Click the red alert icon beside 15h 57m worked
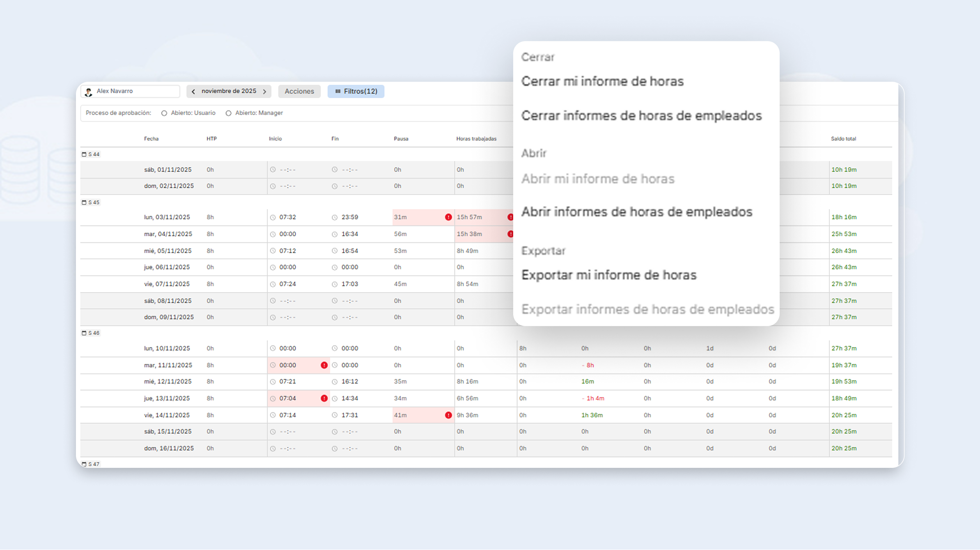 coord(511,217)
